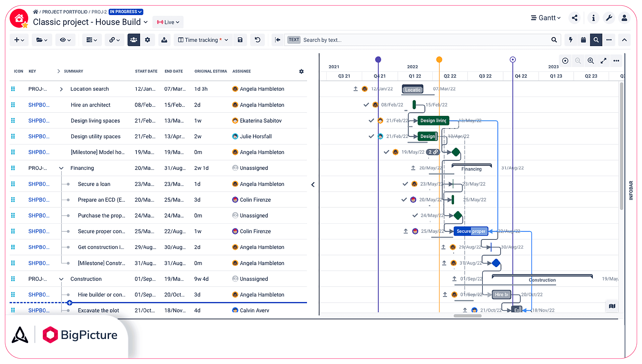The height and width of the screenshot is (364, 642).
Task: Open the eye view dropdown
Action: tap(65, 40)
